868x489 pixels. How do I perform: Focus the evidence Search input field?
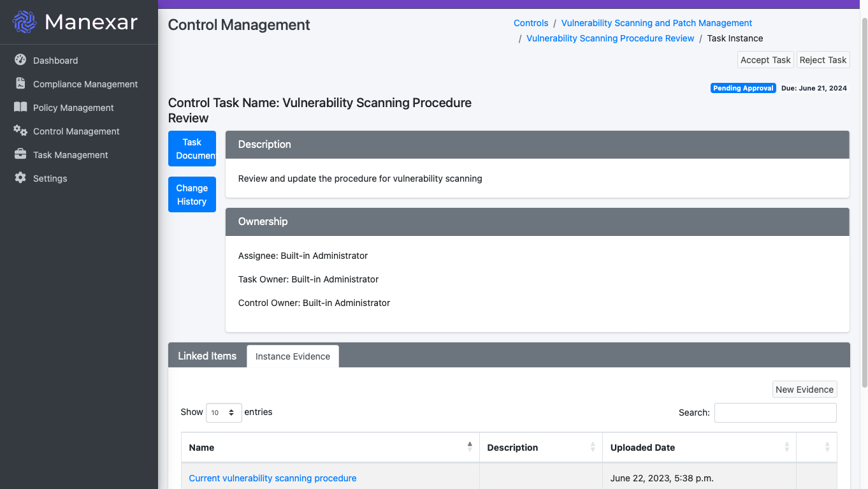click(775, 412)
